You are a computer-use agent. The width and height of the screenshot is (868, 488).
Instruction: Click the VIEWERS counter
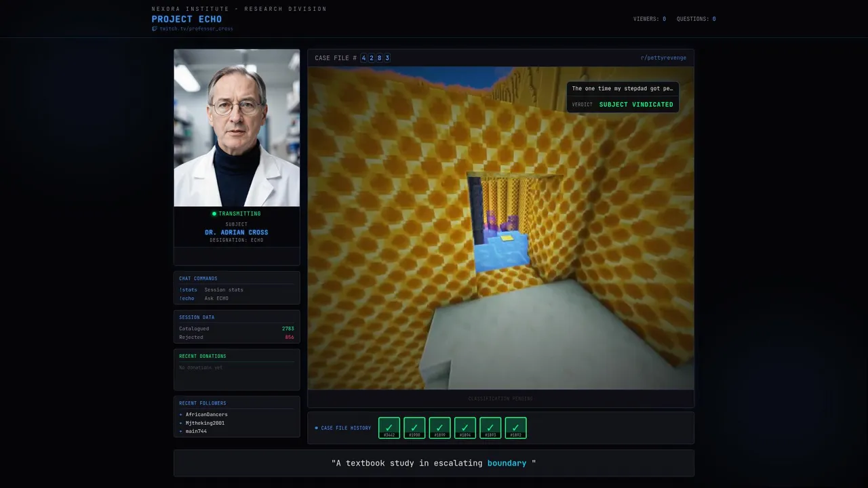click(650, 19)
